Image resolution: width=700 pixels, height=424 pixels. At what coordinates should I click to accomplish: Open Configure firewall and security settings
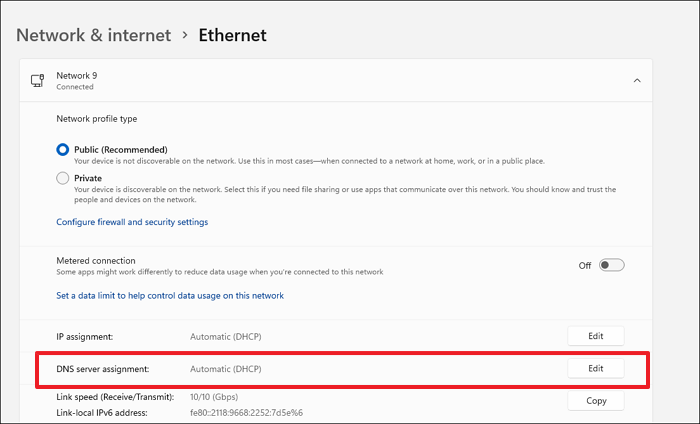pyautogui.click(x=132, y=222)
